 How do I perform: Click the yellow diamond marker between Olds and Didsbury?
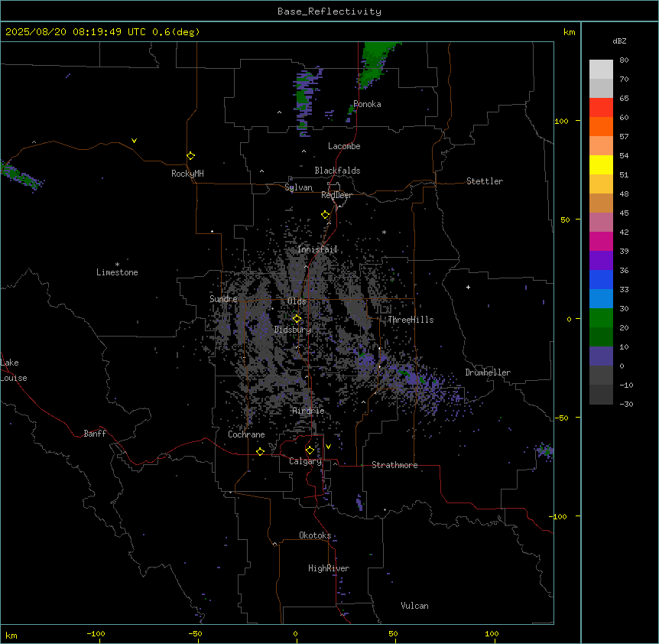point(297,319)
